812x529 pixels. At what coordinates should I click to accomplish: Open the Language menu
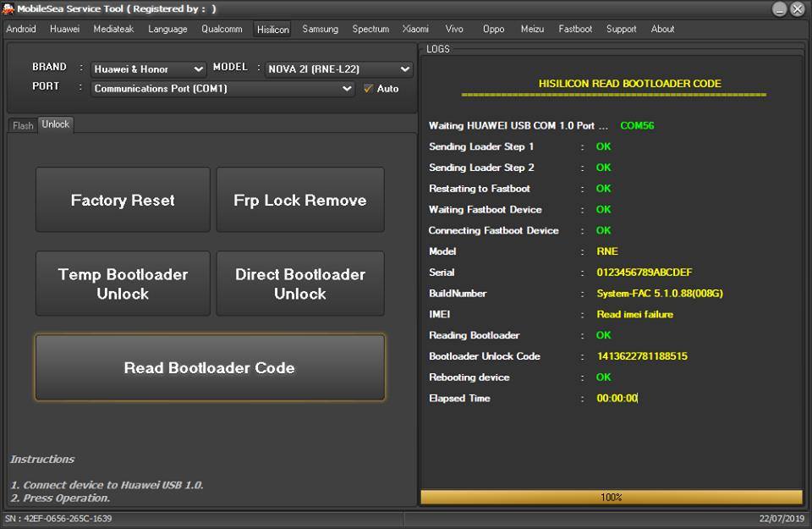point(167,29)
